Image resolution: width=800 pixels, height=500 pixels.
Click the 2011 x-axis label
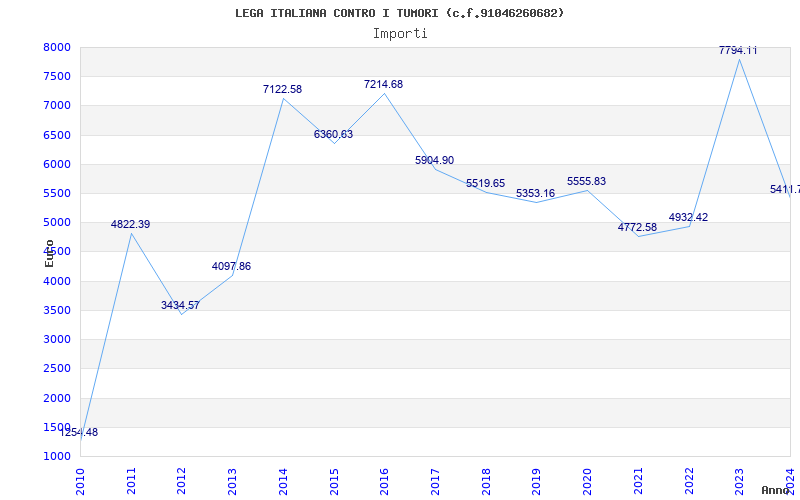[x=131, y=482]
